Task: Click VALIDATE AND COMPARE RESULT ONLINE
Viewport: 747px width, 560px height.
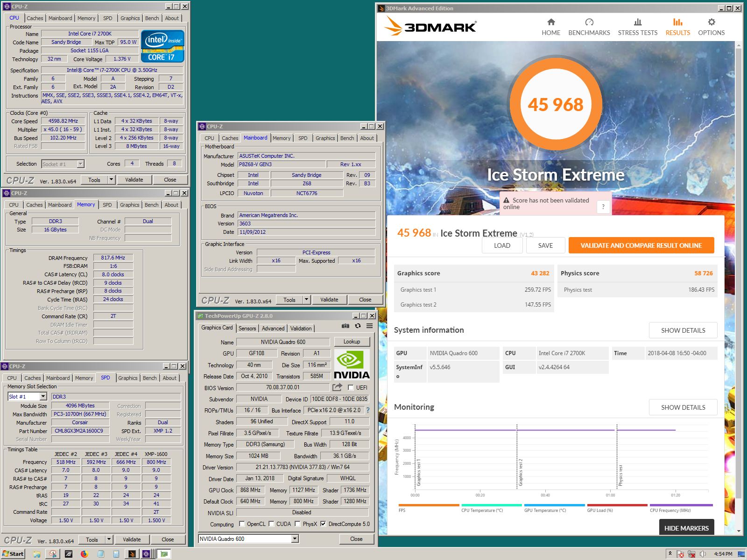Action: pyautogui.click(x=641, y=245)
